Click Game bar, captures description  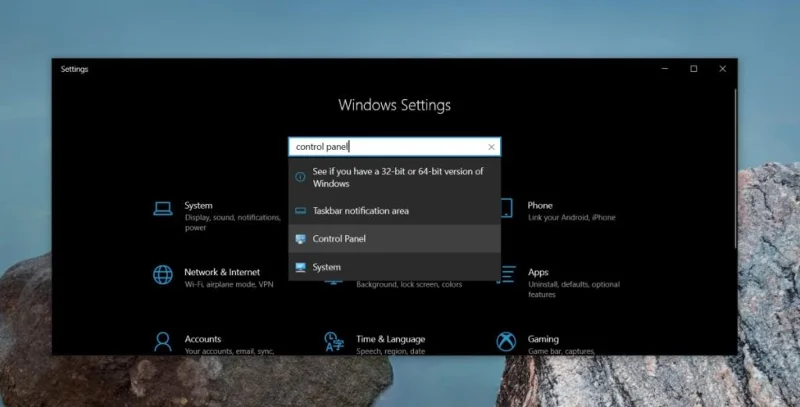tap(561, 351)
